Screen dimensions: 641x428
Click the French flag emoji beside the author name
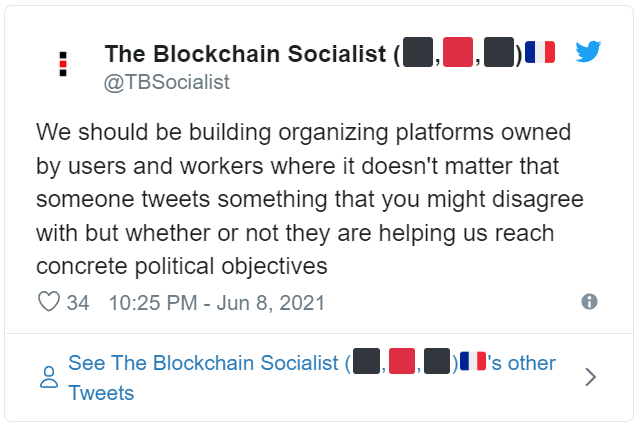pos(540,52)
